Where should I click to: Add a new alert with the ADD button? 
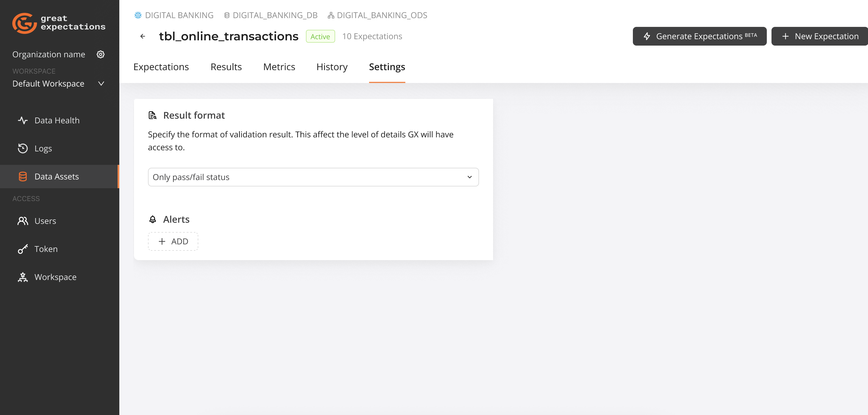pos(173,241)
